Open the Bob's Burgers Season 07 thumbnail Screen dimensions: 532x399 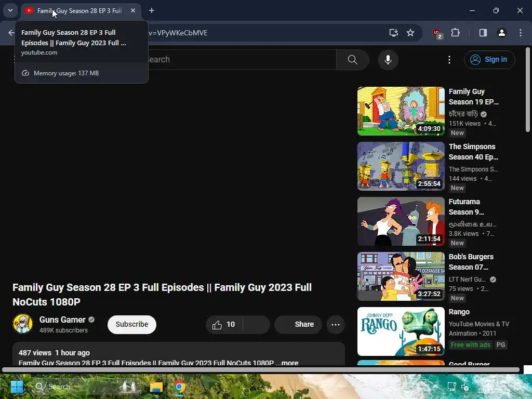click(401, 276)
